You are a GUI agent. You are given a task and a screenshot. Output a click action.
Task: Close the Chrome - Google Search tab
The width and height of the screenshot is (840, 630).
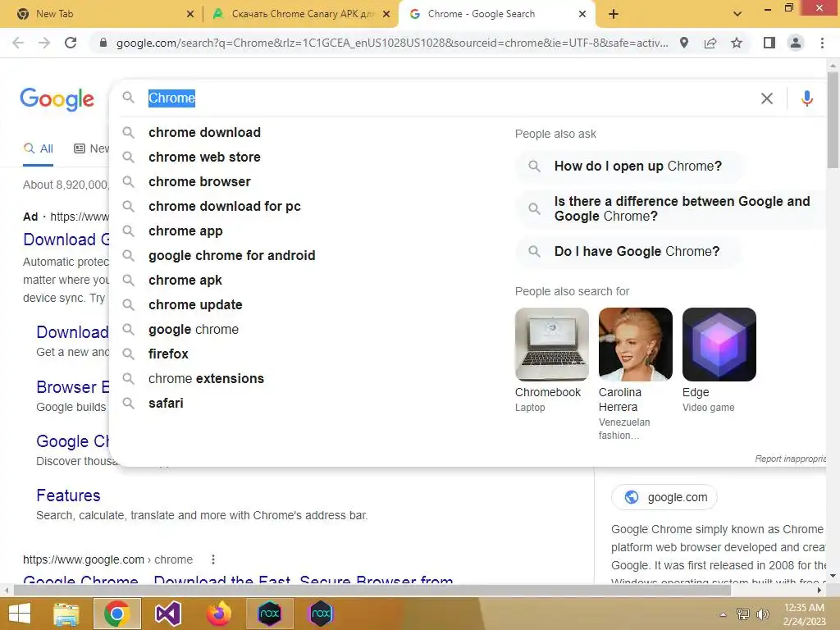[x=582, y=14]
